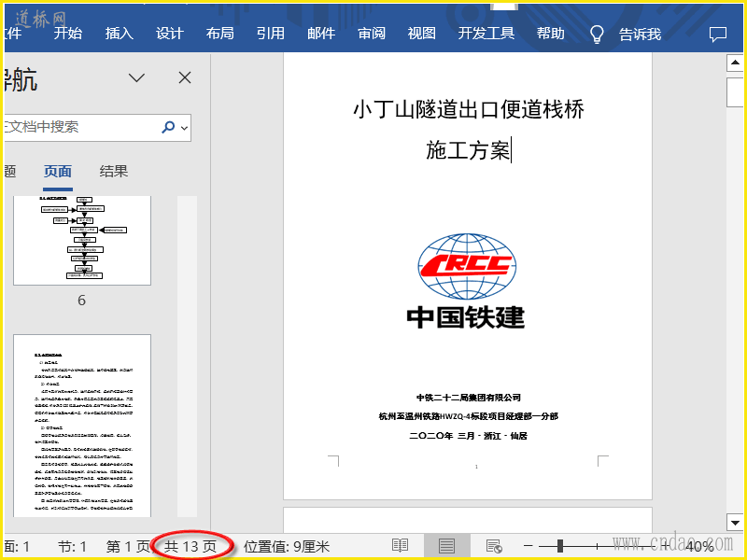This screenshot has width=747, height=560.
Task: Go to the 审阅 ribbon tab
Action: pyautogui.click(x=372, y=34)
